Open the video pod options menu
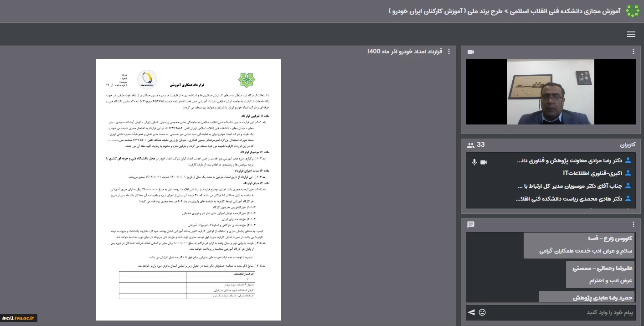The image size is (644, 326). 633,52
